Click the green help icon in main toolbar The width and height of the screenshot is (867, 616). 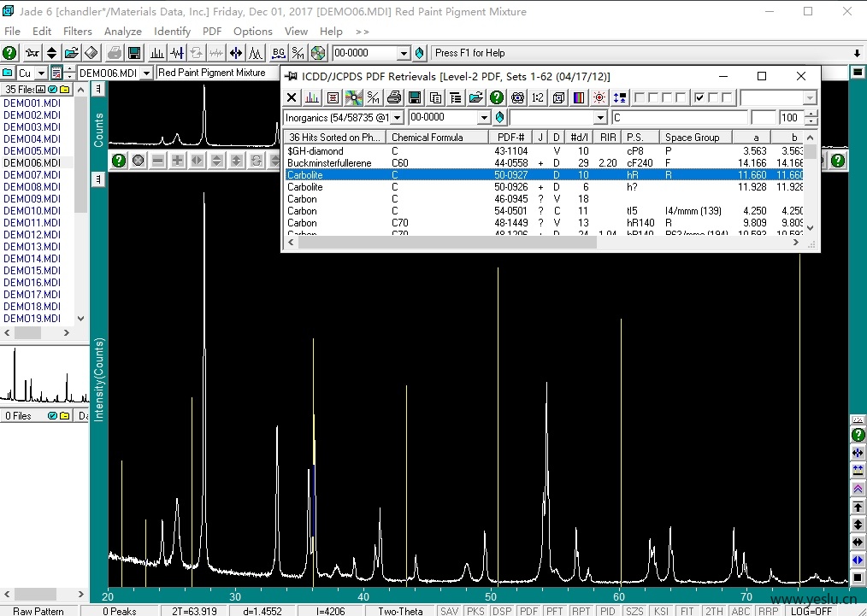coord(9,53)
